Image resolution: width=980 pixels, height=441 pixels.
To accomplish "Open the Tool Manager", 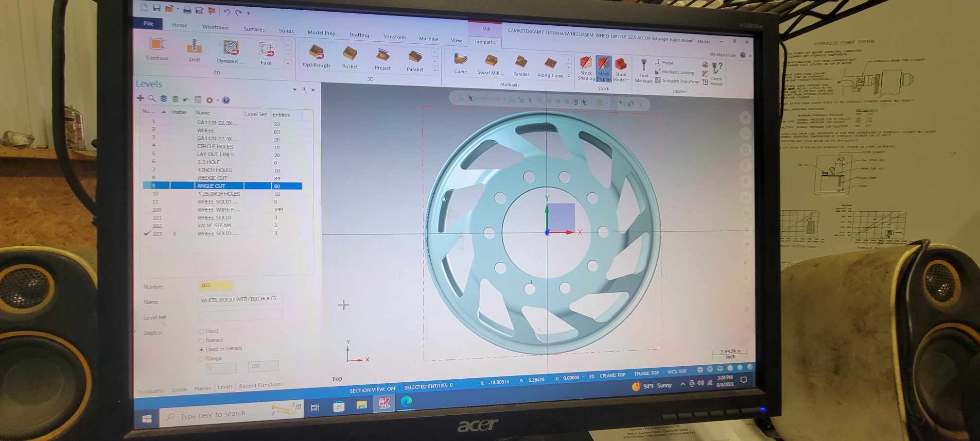I will [x=644, y=71].
